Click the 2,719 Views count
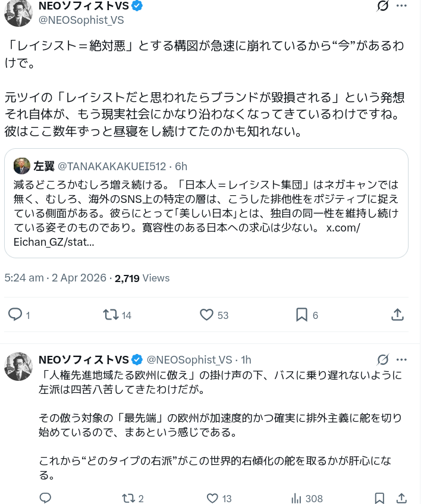The width and height of the screenshot is (427, 504). (142, 278)
